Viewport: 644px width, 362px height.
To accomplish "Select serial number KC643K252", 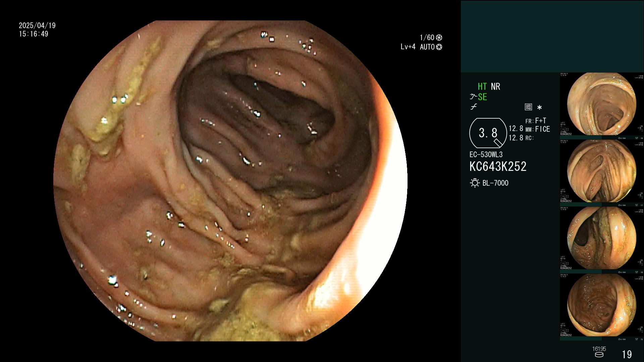I will click(498, 166).
